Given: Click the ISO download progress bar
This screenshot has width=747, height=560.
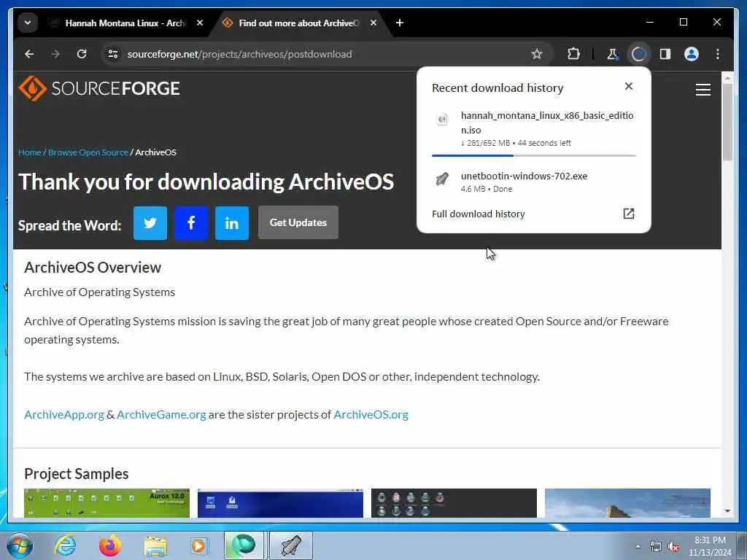Looking at the screenshot, I should (x=533, y=155).
